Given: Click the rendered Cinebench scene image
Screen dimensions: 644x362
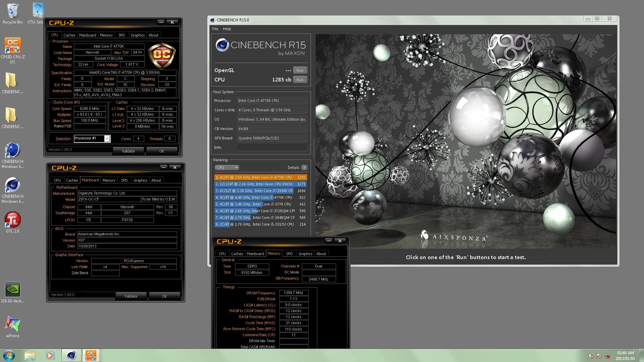Looking at the screenshot, I should [466, 141].
